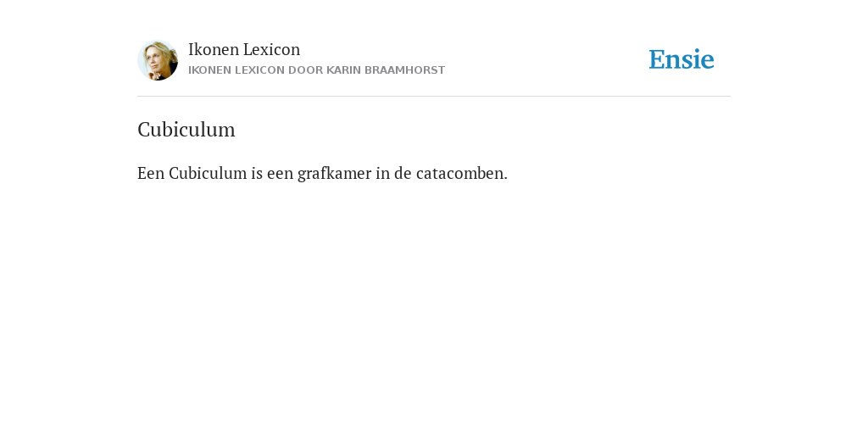The width and height of the screenshot is (868, 434).
Task: Open the Ikonen Lexicon title link
Action: coord(244,49)
